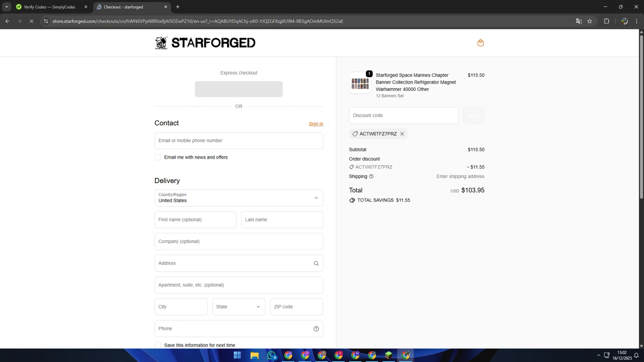Click the discount amount − $11.55

(476, 167)
